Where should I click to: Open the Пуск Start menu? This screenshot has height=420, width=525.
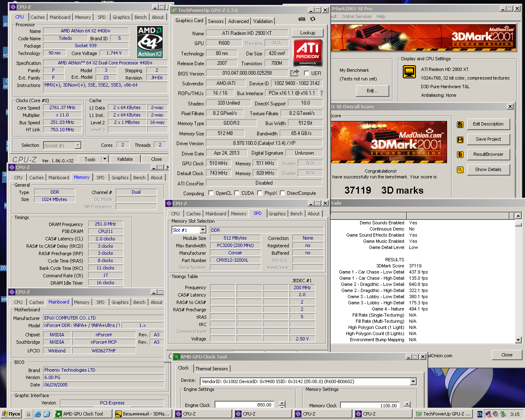[11, 414]
